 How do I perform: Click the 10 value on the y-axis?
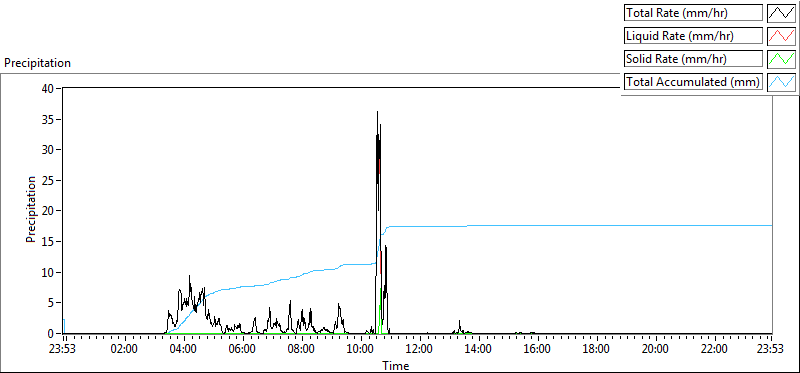(49, 272)
